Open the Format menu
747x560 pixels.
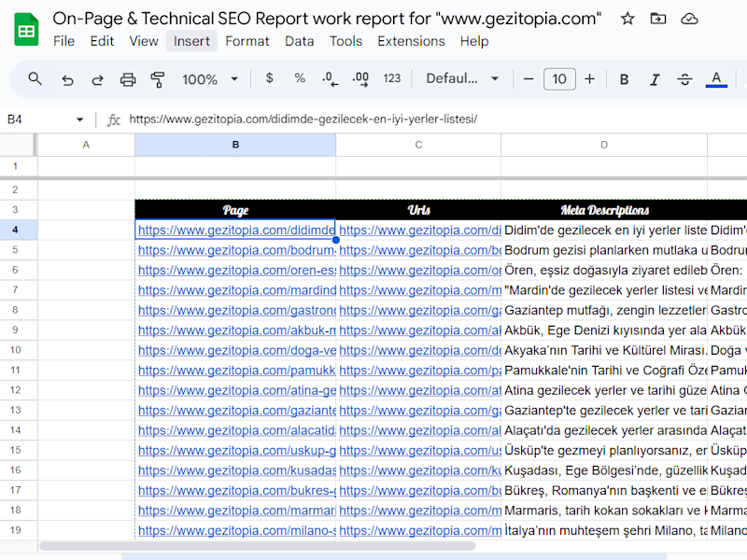coord(247,41)
